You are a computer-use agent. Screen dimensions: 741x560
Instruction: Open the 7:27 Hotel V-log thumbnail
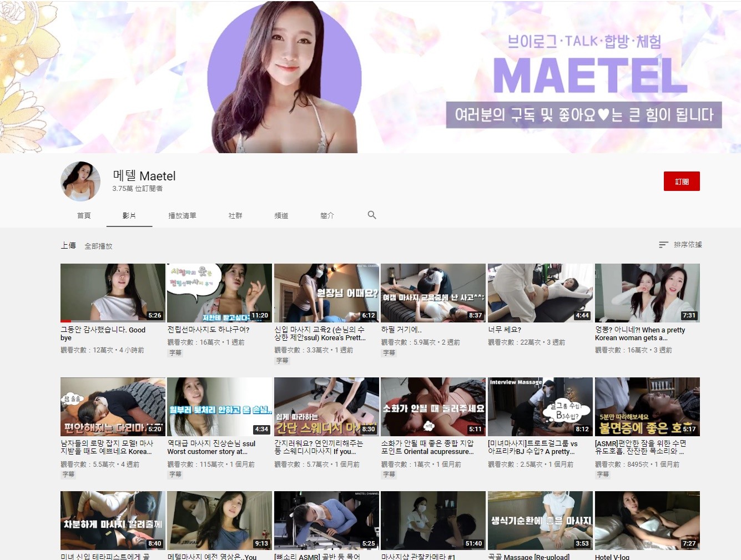647,521
